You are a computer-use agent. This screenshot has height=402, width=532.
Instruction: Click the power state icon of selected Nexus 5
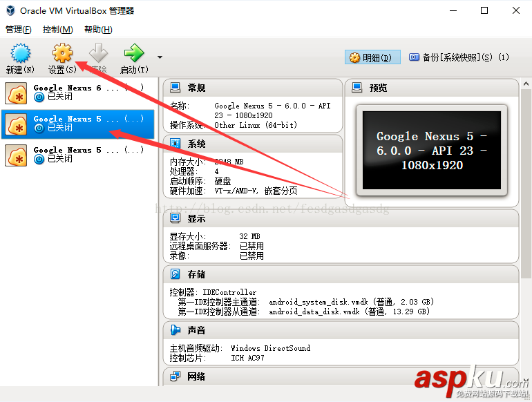[39, 128]
